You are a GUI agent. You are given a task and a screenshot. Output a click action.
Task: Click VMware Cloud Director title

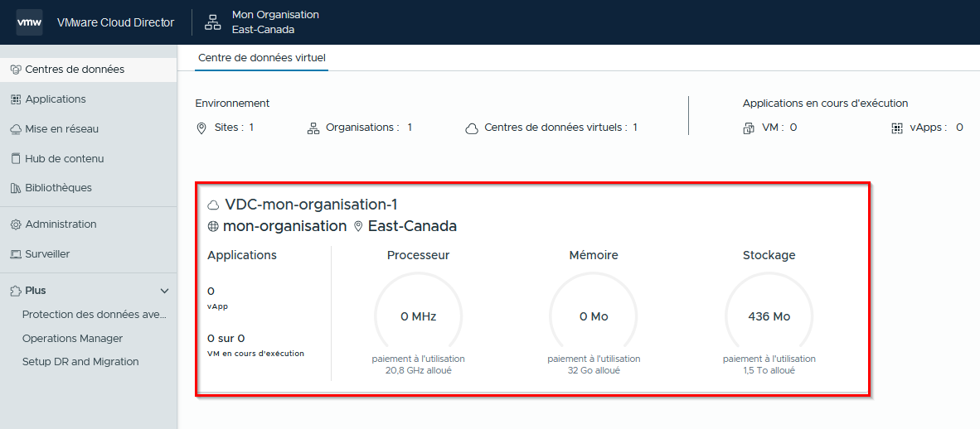115,22
